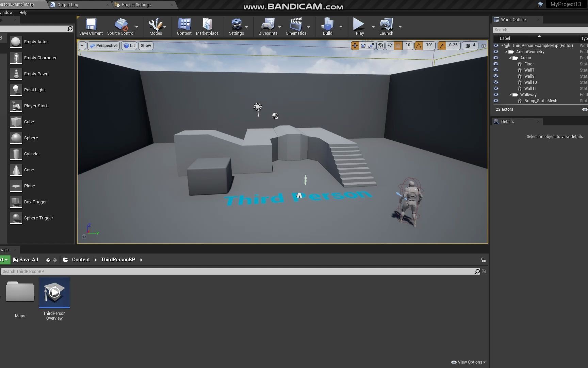Image resolution: width=588 pixels, height=368 pixels.
Task: Open the Help menu
Action: pyautogui.click(x=23, y=12)
